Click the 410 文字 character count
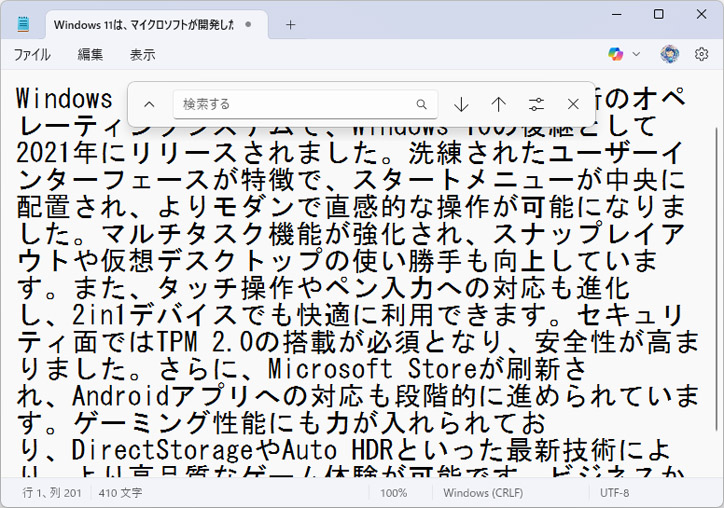Image resolution: width=724 pixels, height=508 pixels. pyautogui.click(x=120, y=493)
